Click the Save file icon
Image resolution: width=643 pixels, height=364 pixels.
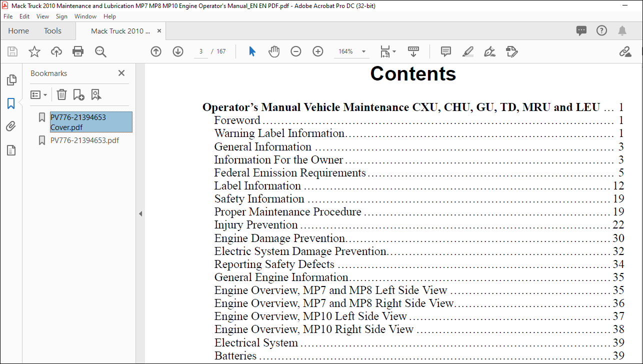[12, 51]
